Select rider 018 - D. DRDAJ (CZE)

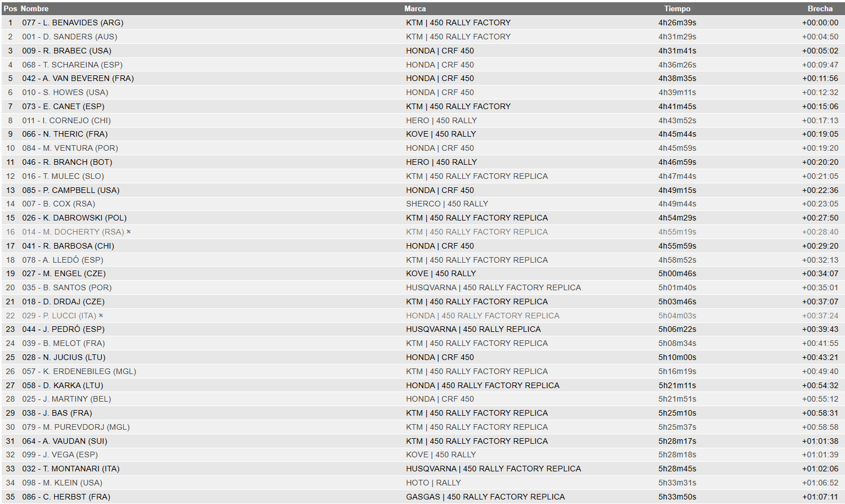(x=64, y=301)
